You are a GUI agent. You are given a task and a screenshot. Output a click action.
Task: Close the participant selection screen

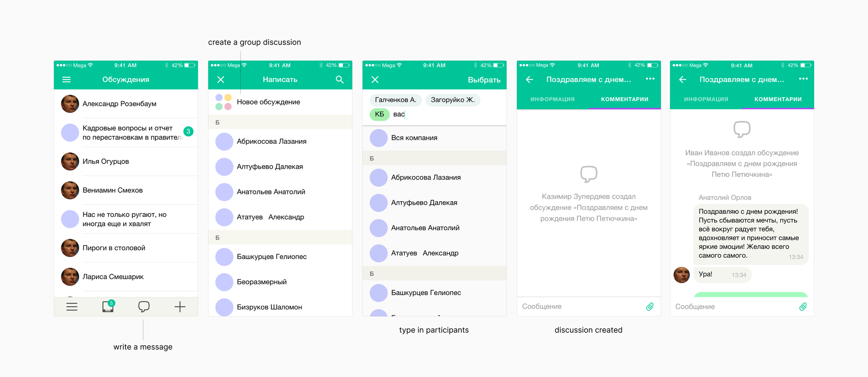375,79
